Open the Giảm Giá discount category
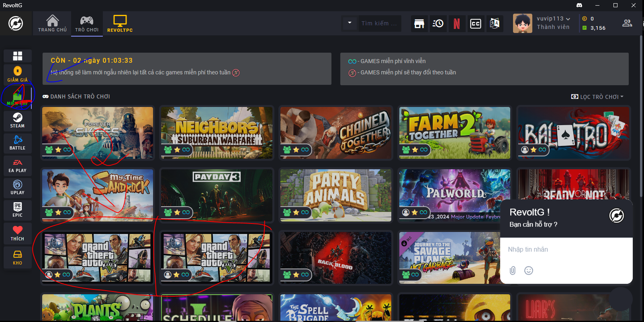Screen dimensions: 644x322 click(17, 74)
